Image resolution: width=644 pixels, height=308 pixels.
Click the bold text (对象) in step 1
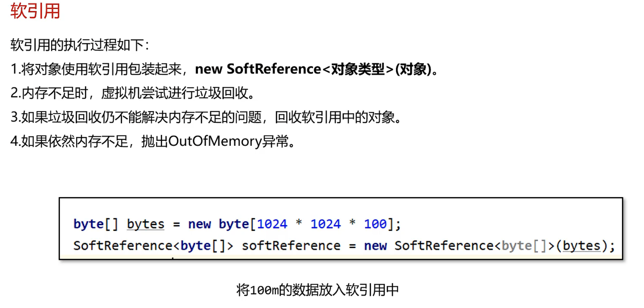[413, 69]
